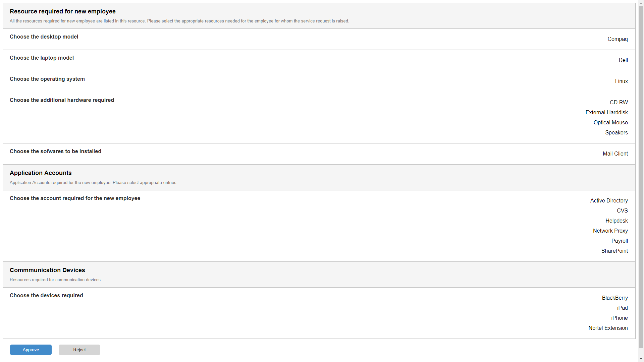Viewport: 644px width, 362px height.
Task: Click the Active Directory account entry
Action: 609,200
